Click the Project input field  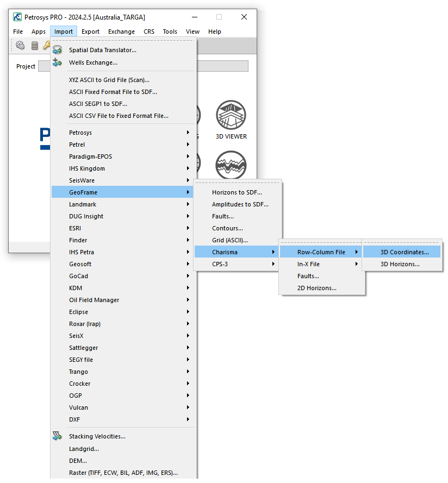click(x=142, y=66)
